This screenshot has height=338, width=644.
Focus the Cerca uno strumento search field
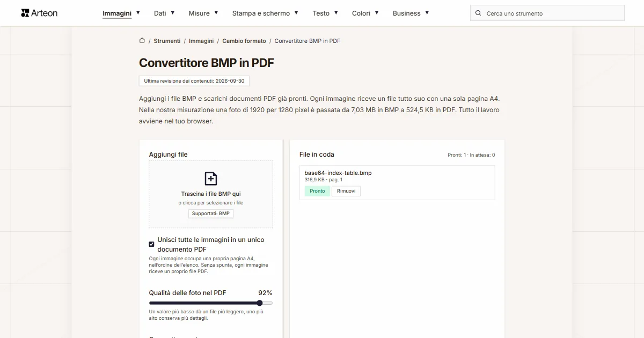(x=547, y=13)
